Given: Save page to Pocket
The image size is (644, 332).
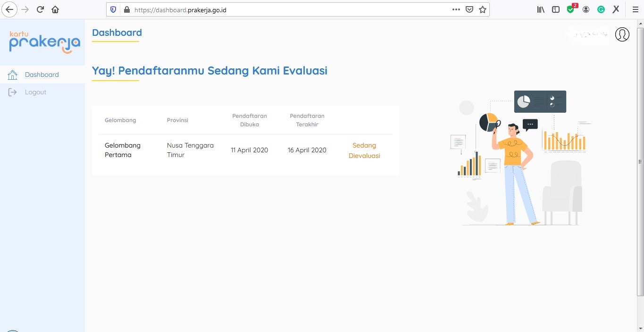Looking at the screenshot, I should point(469,9).
